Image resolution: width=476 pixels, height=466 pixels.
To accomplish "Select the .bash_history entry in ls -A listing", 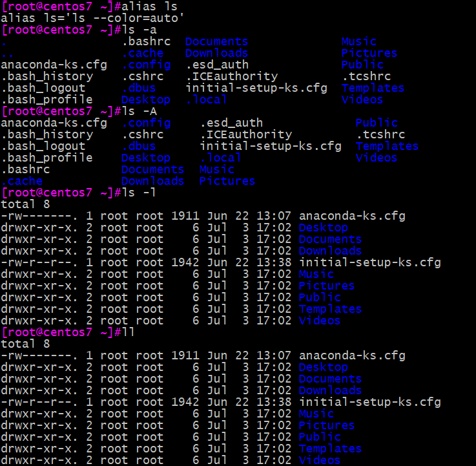I will (x=47, y=134).
